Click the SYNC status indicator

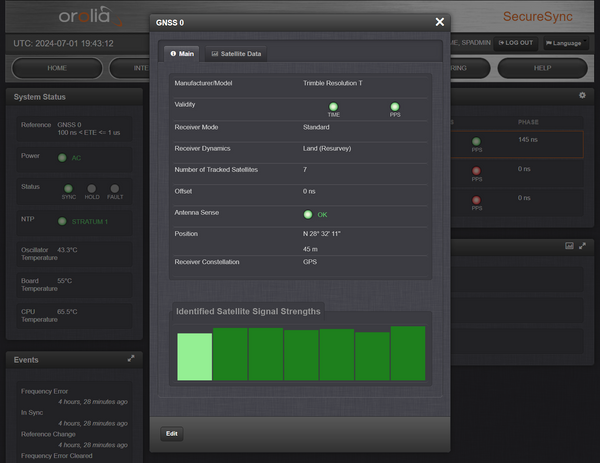click(x=68, y=188)
